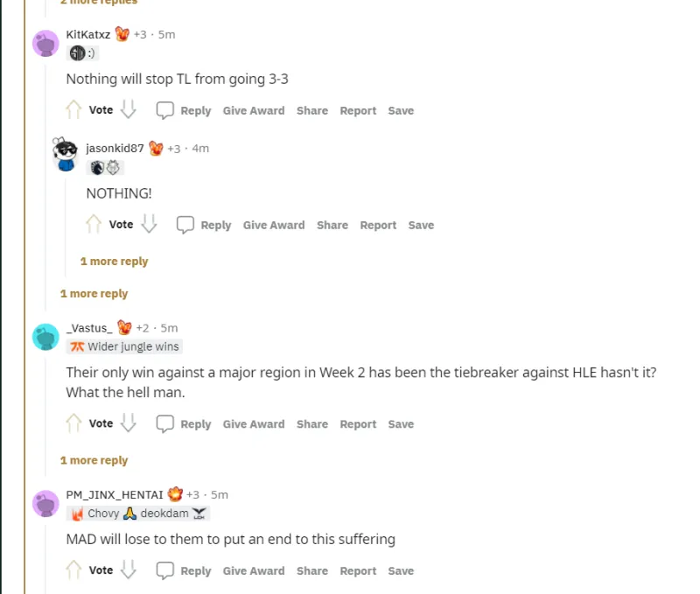The width and height of the screenshot is (700, 594).
Task: Open PM_JINX_HENTAI user profile link
Action: pyautogui.click(x=115, y=494)
